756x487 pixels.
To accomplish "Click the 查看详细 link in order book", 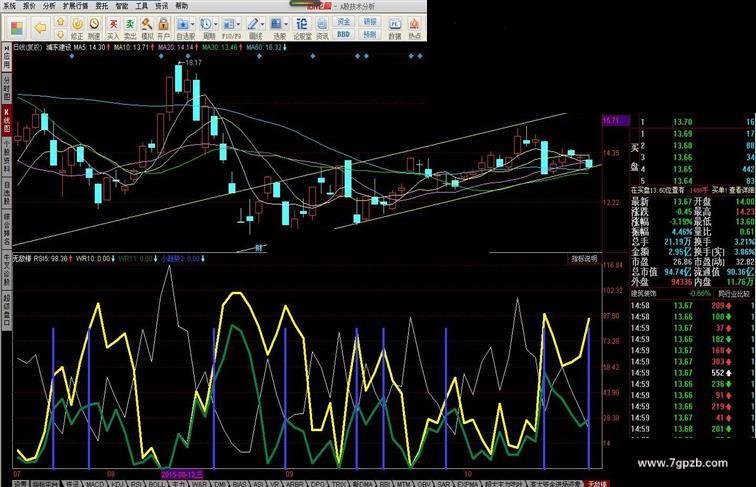I will pyautogui.click(x=741, y=190).
